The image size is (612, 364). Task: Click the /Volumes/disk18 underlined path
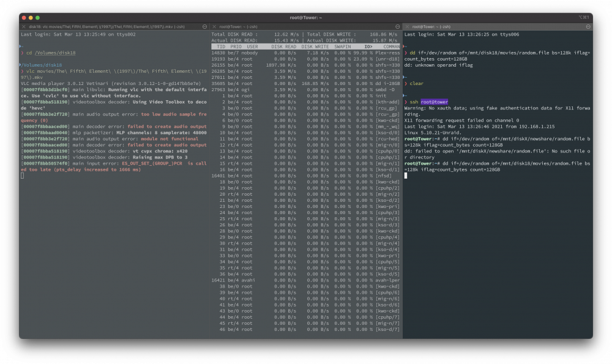click(x=55, y=53)
